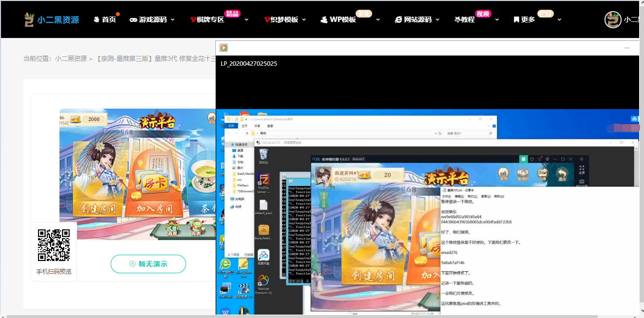644x318 pixels.
Task: Open the Notepad 文件(F) menu in the recording
Action: [448, 196]
